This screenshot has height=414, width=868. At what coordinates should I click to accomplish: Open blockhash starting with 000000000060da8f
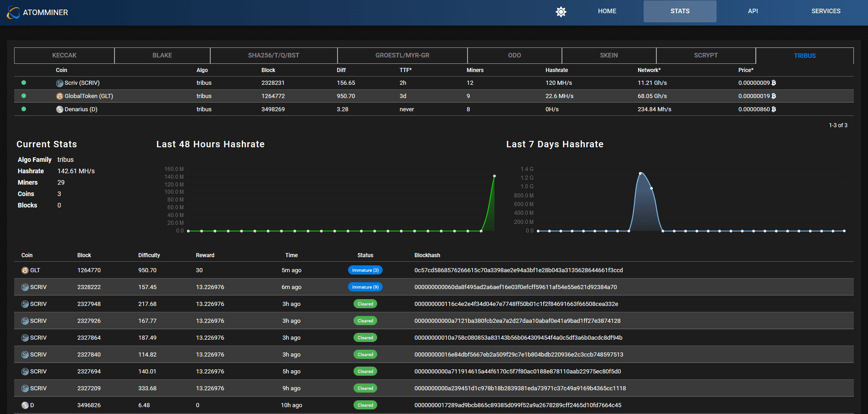[x=515, y=287]
